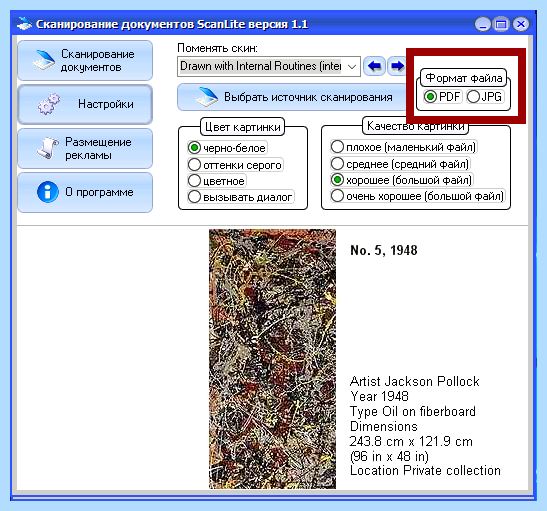The image size is (547, 511).
Task: Click Выбрать источник сканирования button
Action: (292, 97)
